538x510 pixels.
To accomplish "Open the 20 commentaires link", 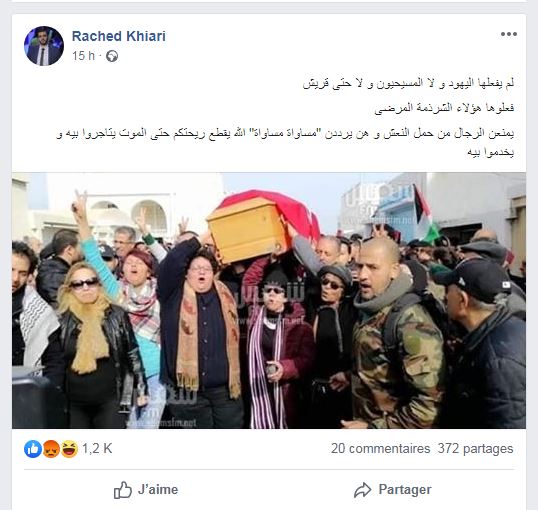I will point(381,449).
